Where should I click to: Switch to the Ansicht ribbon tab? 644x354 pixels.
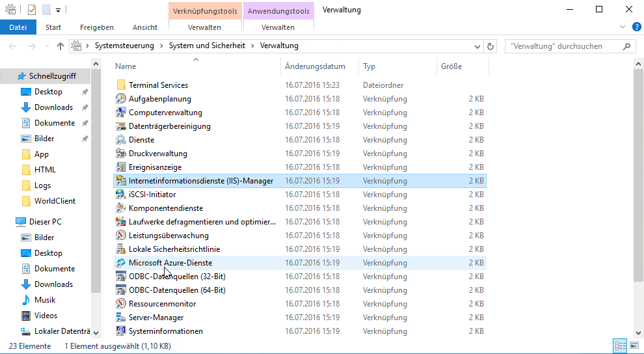pos(144,27)
